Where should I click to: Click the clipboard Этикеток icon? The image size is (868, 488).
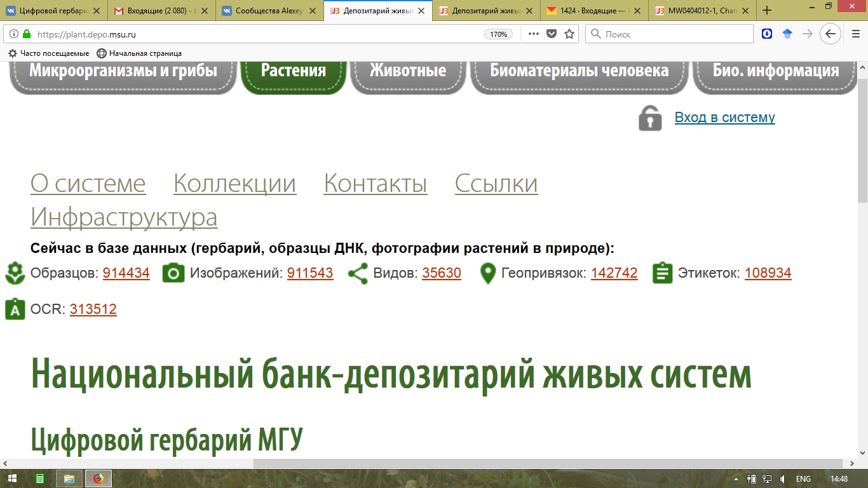pyautogui.click(x=662, y=273)
